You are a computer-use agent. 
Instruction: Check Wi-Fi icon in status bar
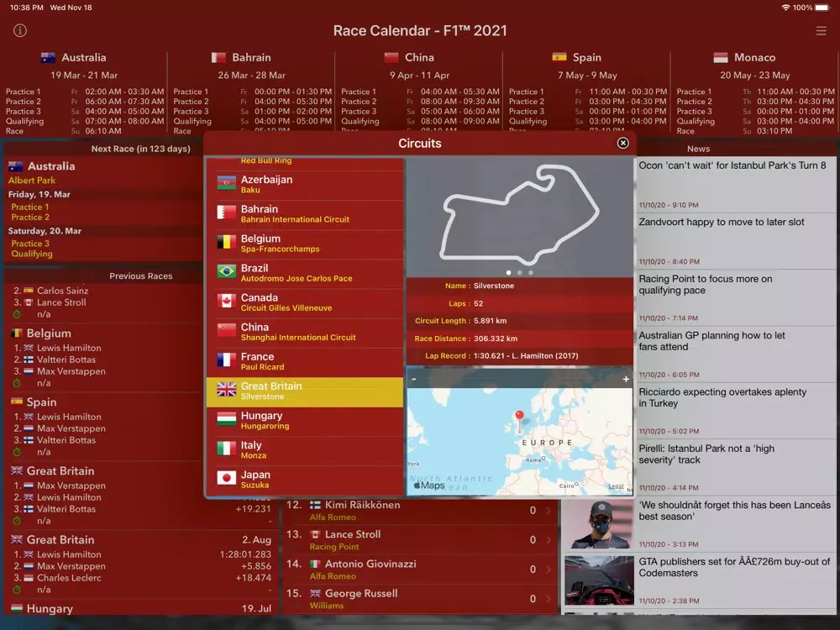pos(785,8)
